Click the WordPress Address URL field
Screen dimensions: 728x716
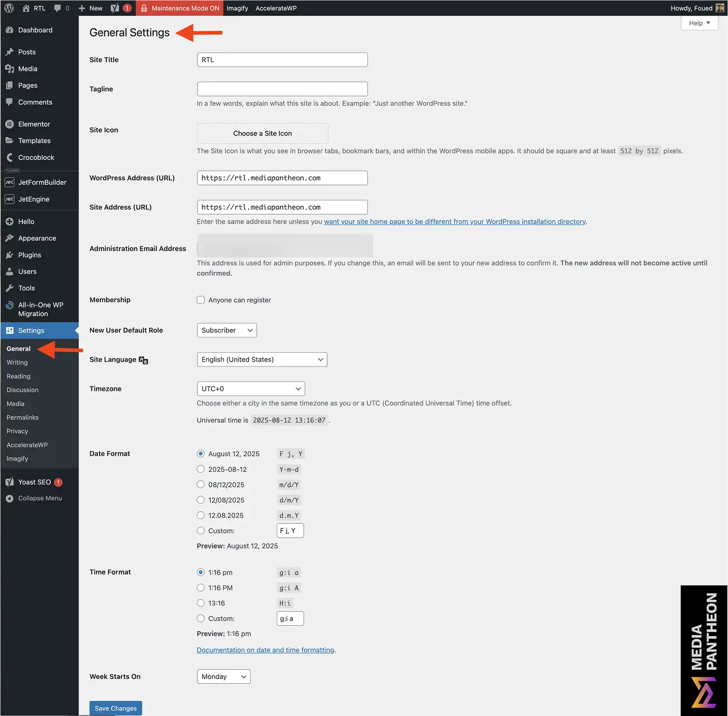click(x=282, y=178)
